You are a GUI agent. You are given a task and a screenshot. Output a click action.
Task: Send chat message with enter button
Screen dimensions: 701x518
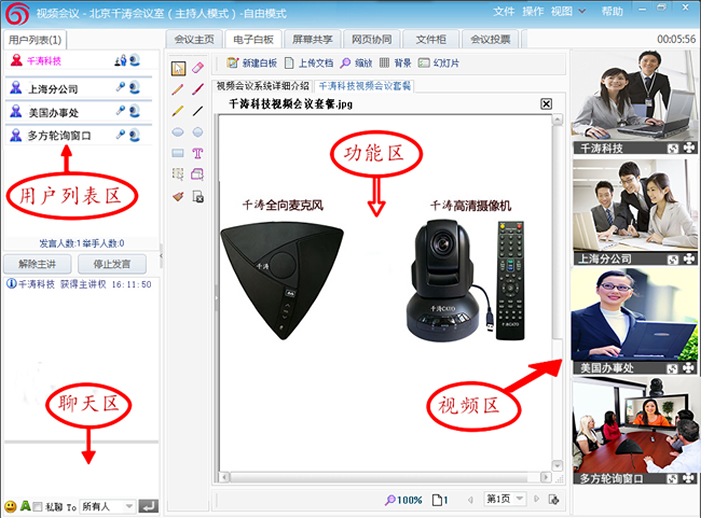148,506
